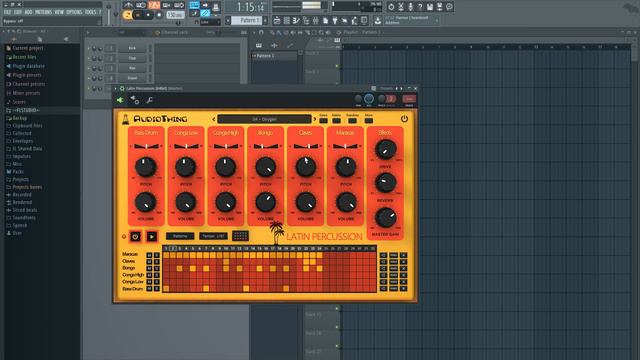Click the Random button
640x360 pixels.
352,121
